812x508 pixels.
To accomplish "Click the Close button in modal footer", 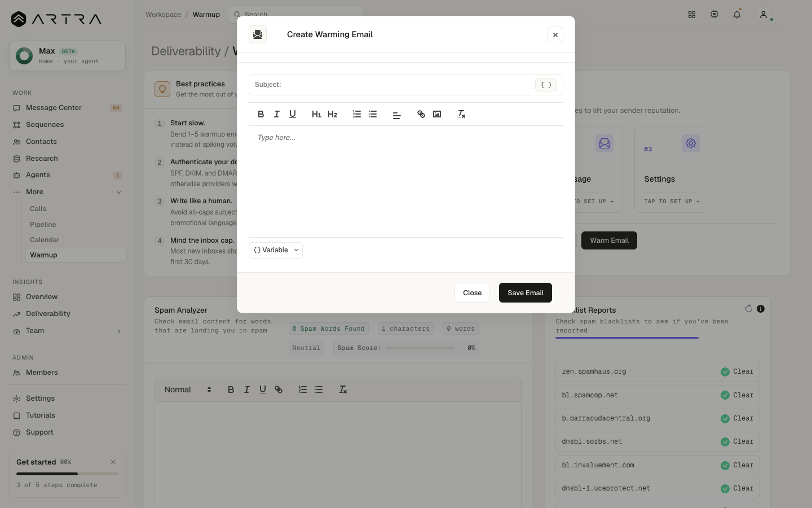I will [472, 293].
